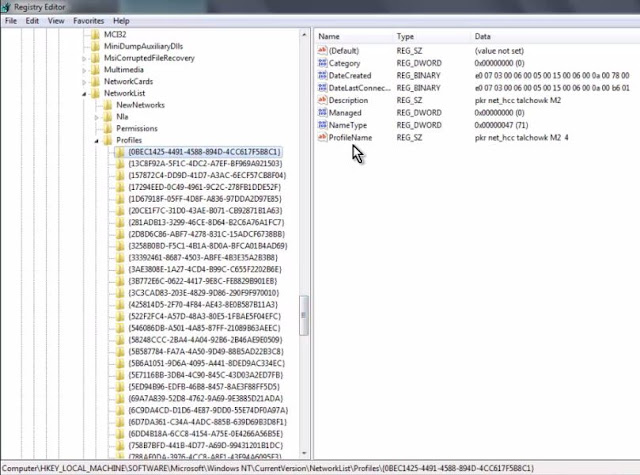Select the {546086DB-A501-4A85-87FF-21089B63AEEC} key
The image size is (640, 475).
coord(204,328)
